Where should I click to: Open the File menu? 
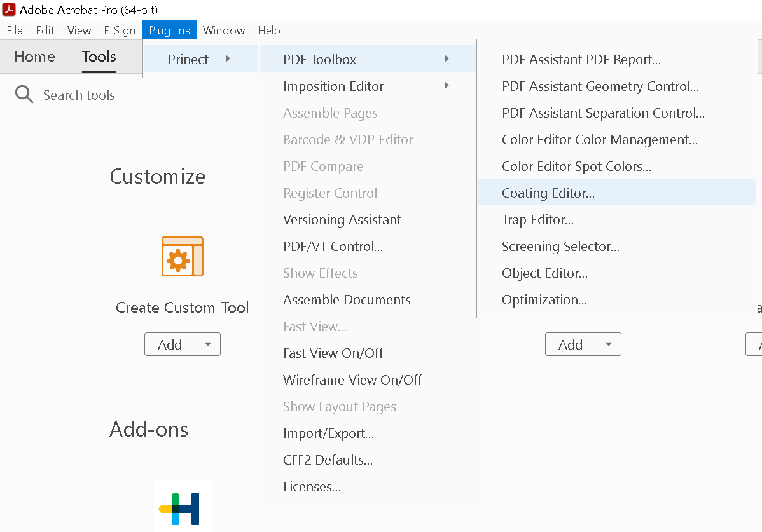coord(15,30)
